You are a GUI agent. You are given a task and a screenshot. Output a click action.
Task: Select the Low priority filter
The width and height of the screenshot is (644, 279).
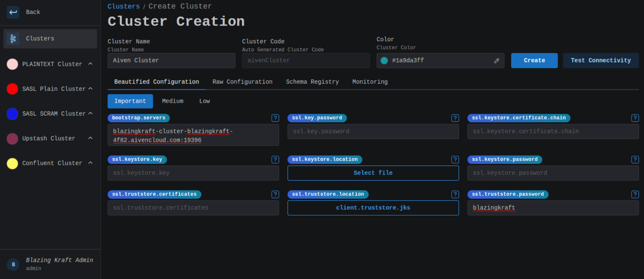coord(204,101)
